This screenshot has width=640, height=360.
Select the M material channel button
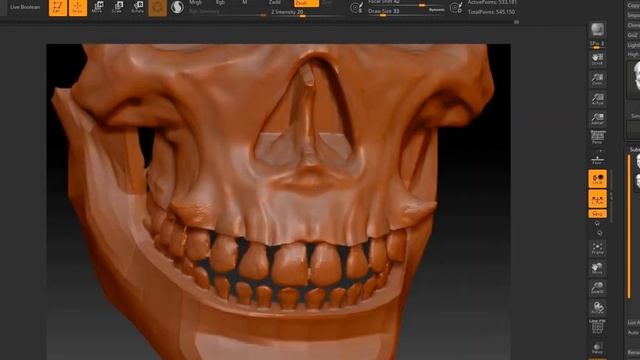tap(245, 2)
